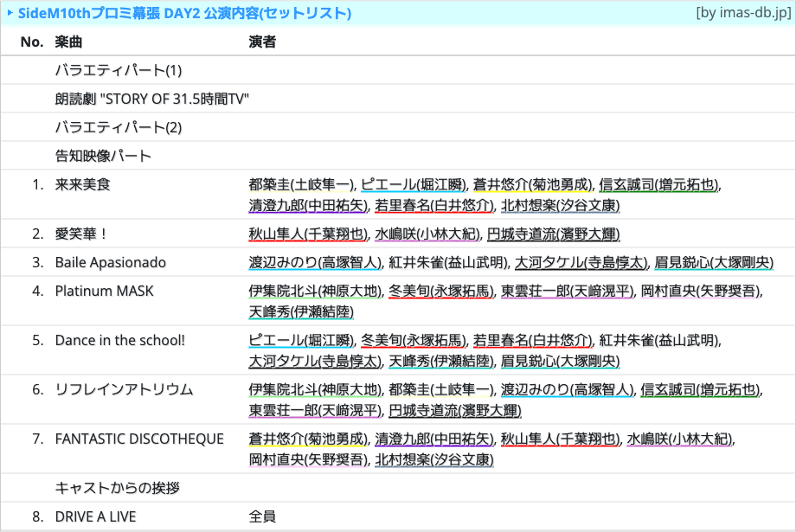Open 水嶋咲(小林大紀) in 愛笑華! row
Screen dimensions: 796x532
point(427,234)
